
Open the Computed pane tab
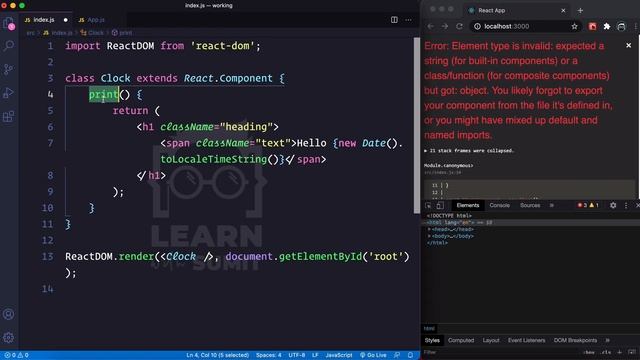(461, 340)
